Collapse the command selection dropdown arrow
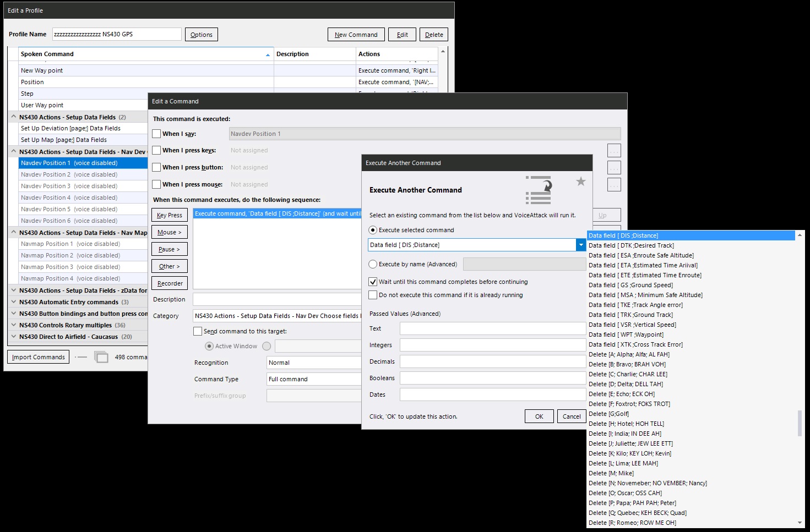 (580, 245)
